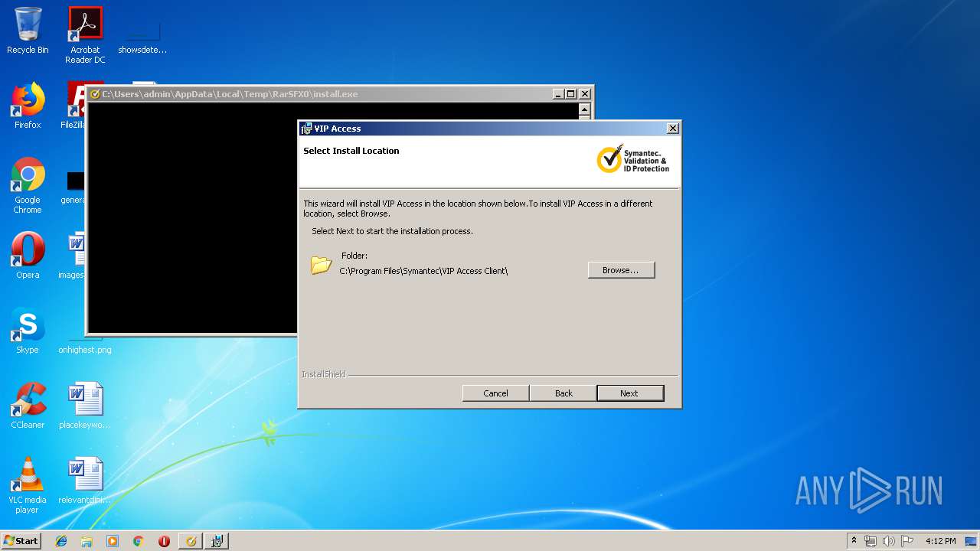Maximize the install.exe console window

click(x=571, y=94)
